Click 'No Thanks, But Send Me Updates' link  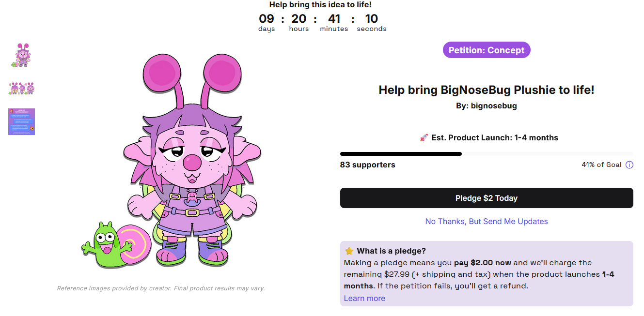[x=487, y=222]
